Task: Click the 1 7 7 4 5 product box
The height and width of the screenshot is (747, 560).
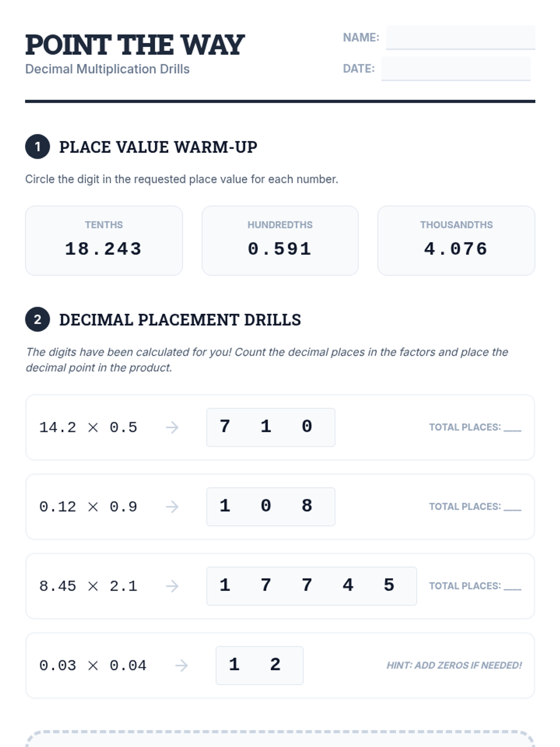Action: (x=311, y=586)
